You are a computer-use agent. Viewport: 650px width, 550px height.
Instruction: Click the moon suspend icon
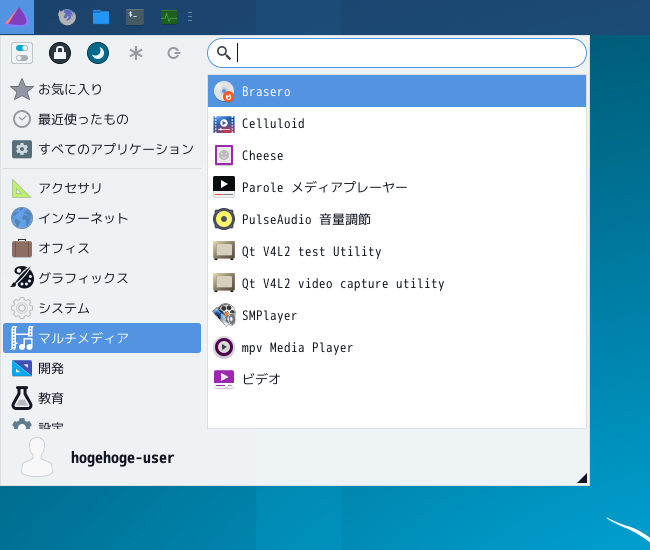pyautogui.click(x=98, y=53)
